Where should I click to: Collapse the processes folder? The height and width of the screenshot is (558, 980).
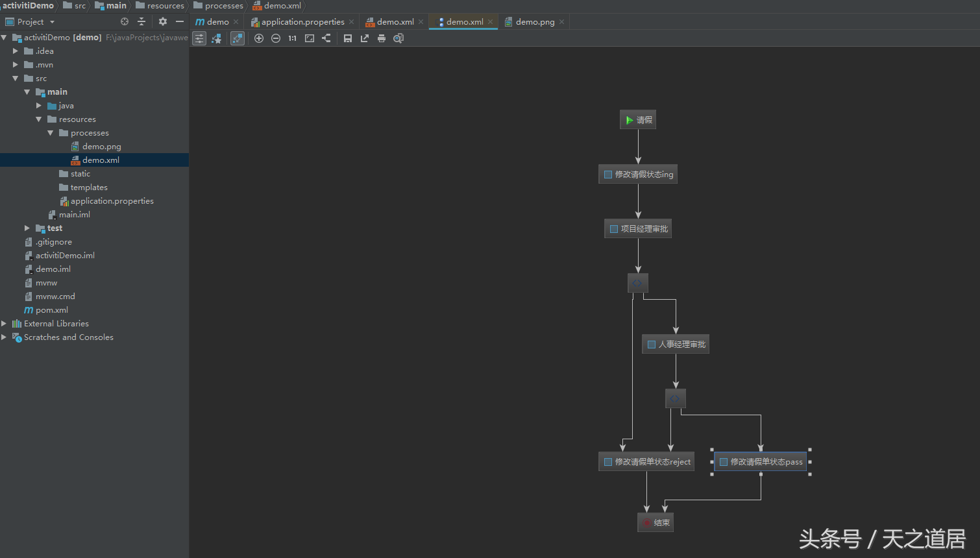click(x=51, y=133)
